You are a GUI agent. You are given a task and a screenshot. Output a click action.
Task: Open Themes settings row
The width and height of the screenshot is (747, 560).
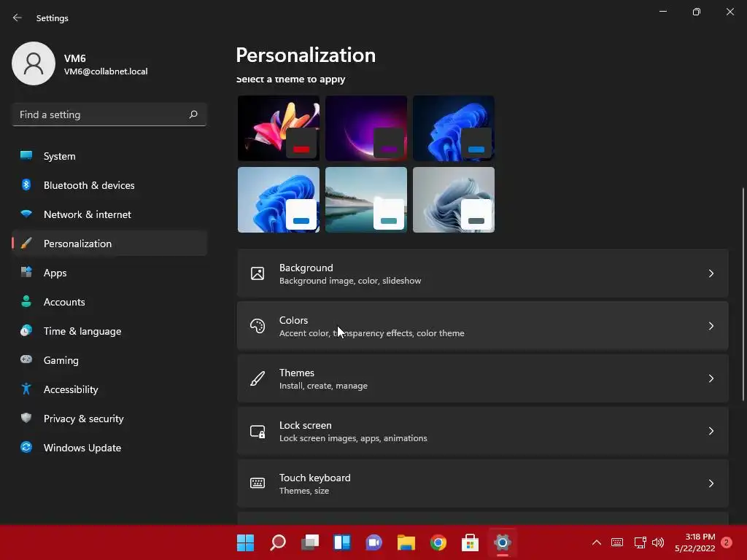tap(483, 378)
